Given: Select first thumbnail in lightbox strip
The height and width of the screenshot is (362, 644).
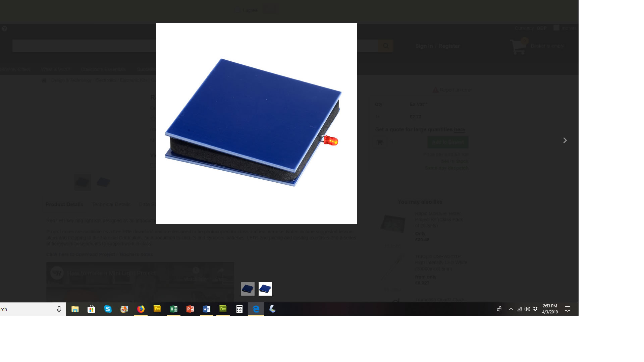Looking at the screenshot, I should (x=248, y=289).
